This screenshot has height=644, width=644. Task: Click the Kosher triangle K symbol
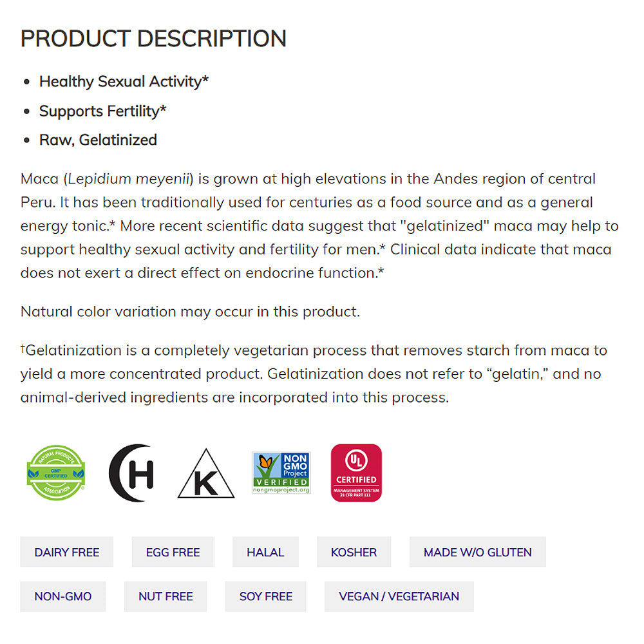click(206, 475)
